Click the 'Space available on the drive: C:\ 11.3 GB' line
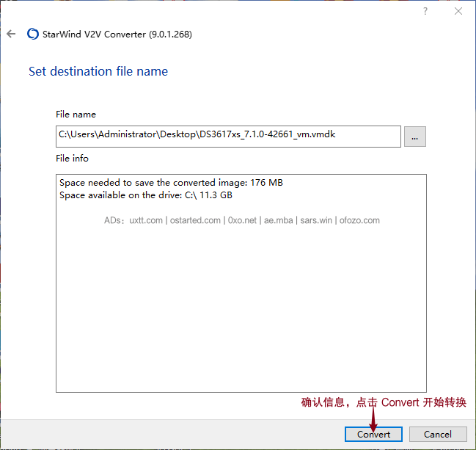Viewport: 476px width, 450px height. tap(146, 195)
